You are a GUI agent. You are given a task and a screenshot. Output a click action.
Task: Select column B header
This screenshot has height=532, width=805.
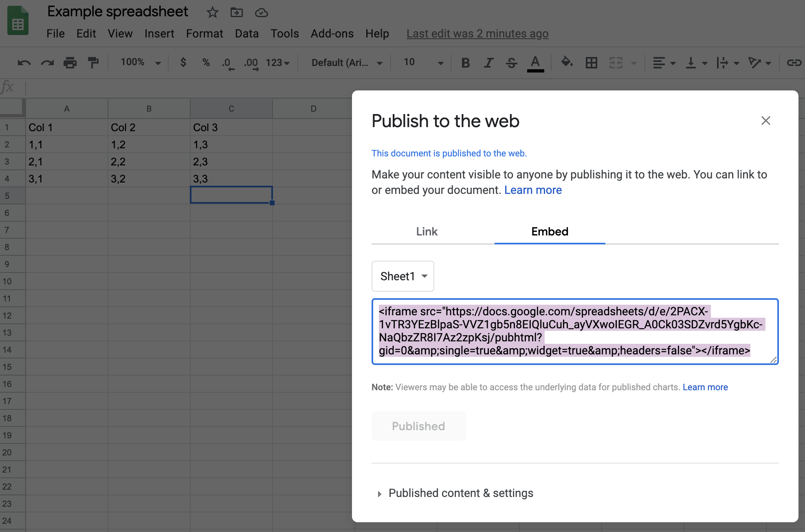[x=149, y=109]
